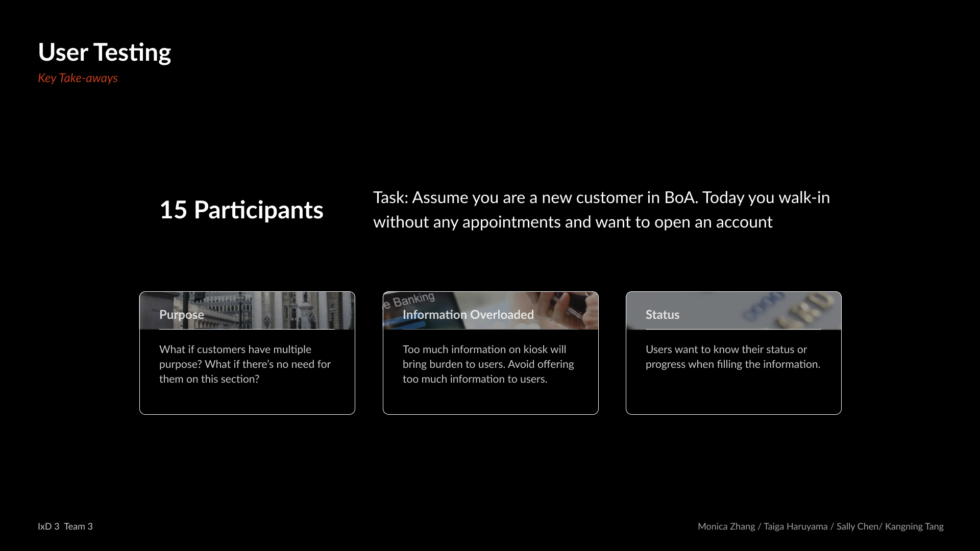Click the kiosk information burden body text

pyautogui.click(x=488, y=364)
